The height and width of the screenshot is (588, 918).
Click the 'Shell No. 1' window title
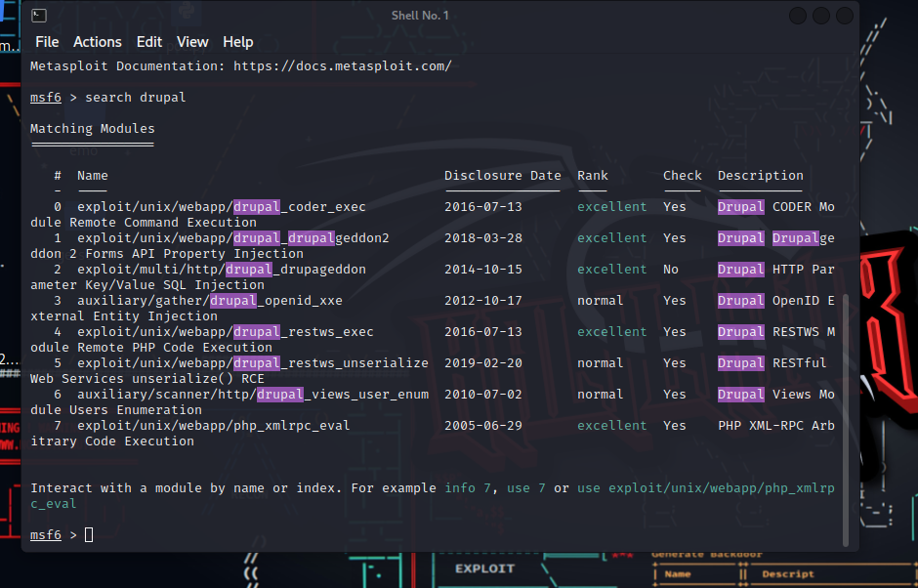(420, 16)
